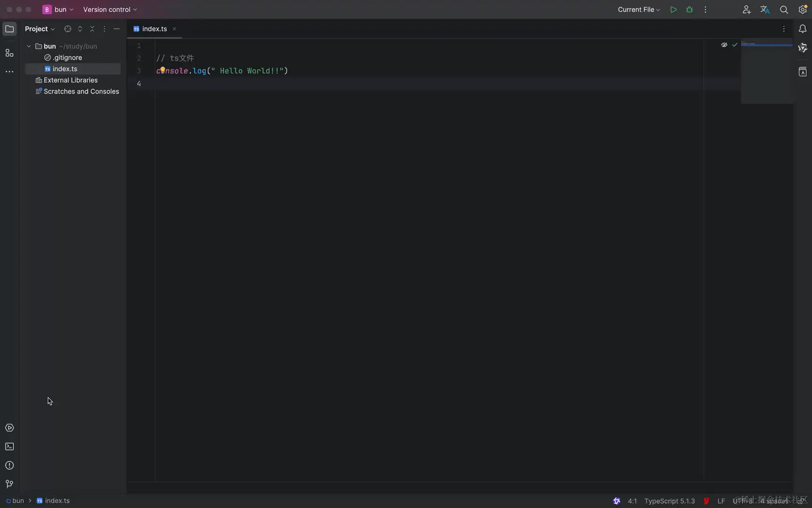Click the red status bar icon beside LF
The height and width of the screenshot is (508, 812).
706,501
